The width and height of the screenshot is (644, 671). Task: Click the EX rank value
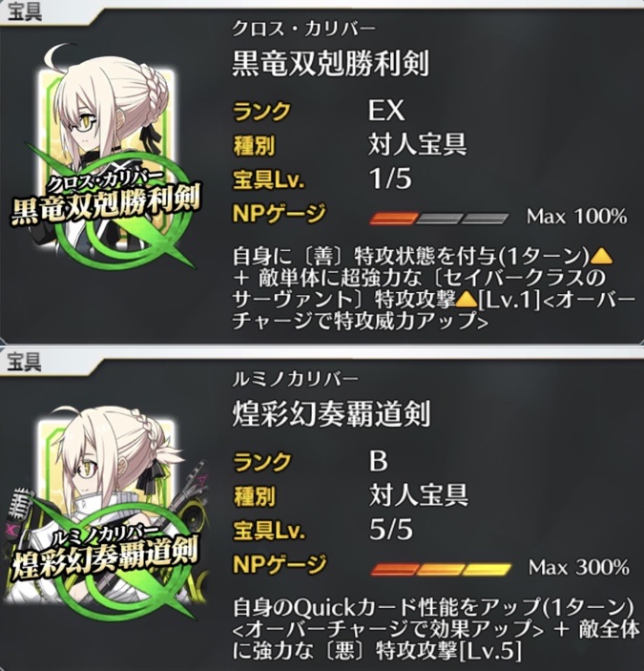tap(386, 111)
